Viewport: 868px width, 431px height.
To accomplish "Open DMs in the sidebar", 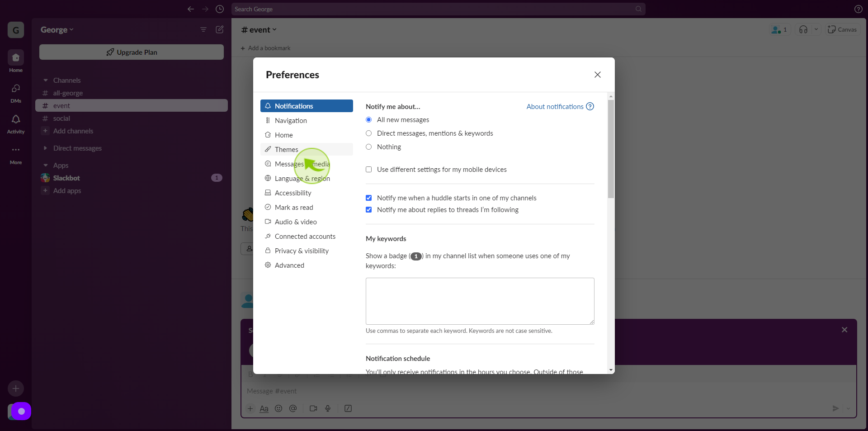I will pos(16,93).
